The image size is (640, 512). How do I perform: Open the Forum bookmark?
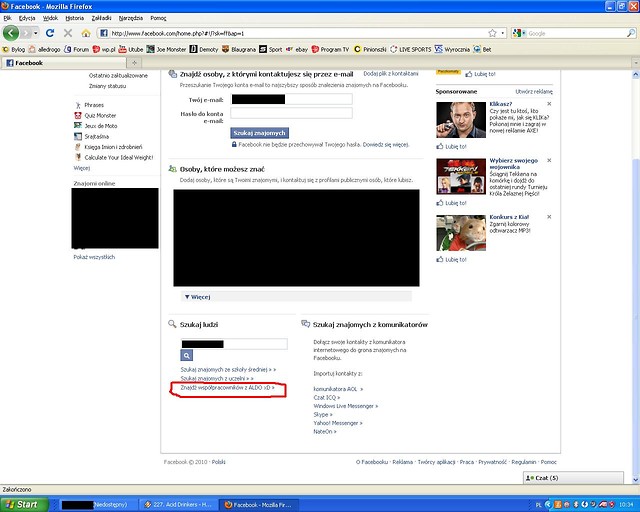click(77, 49)
